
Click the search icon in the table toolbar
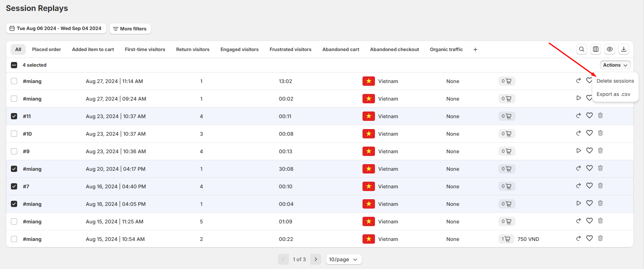click(582, 49)
